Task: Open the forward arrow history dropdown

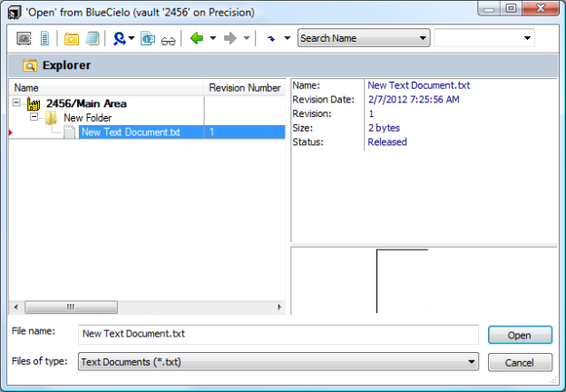Action: pyautogui.click(x=247, y=38)
